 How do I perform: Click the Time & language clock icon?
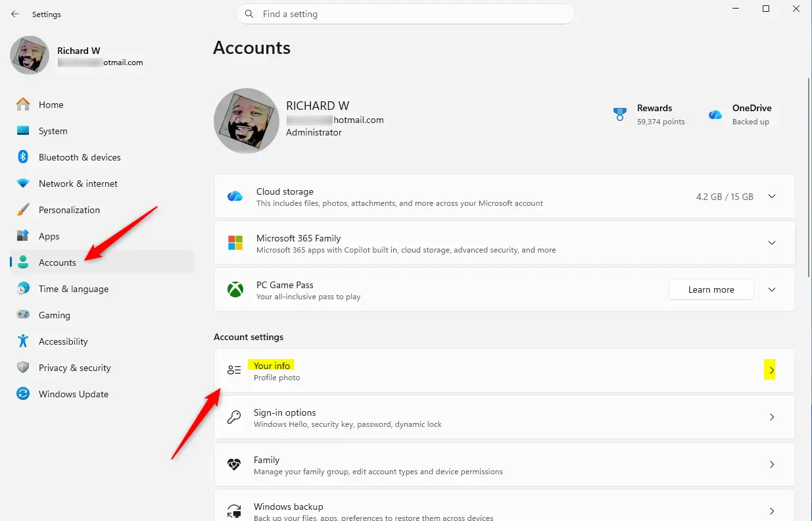click(x=23, y=289)
